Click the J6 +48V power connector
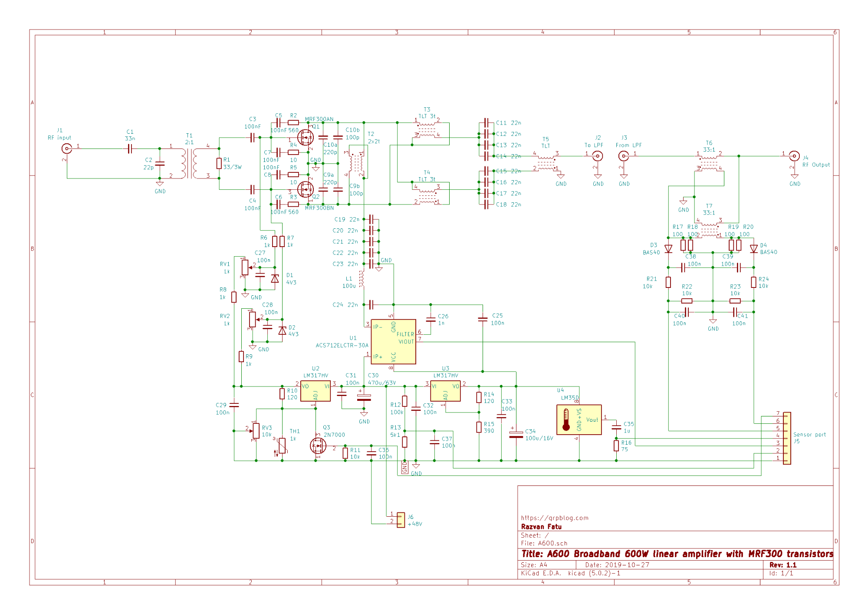The width and height of the screenshot is (868, 614). coord(400,519)
